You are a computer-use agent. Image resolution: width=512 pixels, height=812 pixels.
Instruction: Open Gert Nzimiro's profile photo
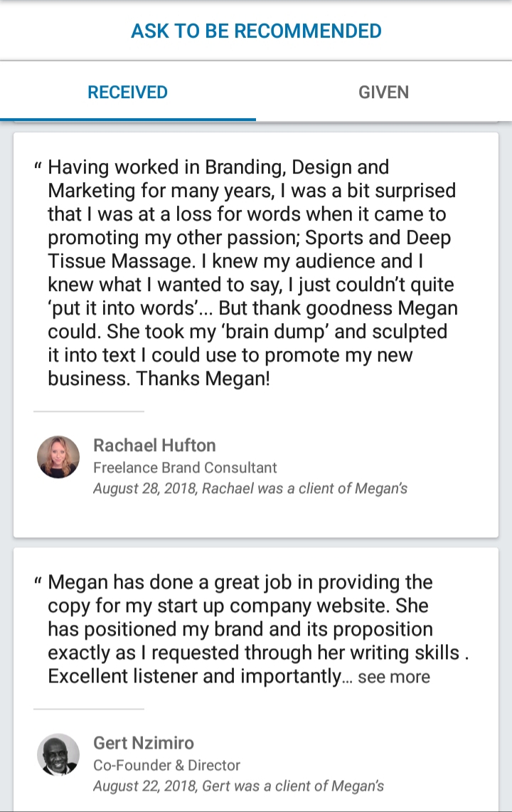58,754
